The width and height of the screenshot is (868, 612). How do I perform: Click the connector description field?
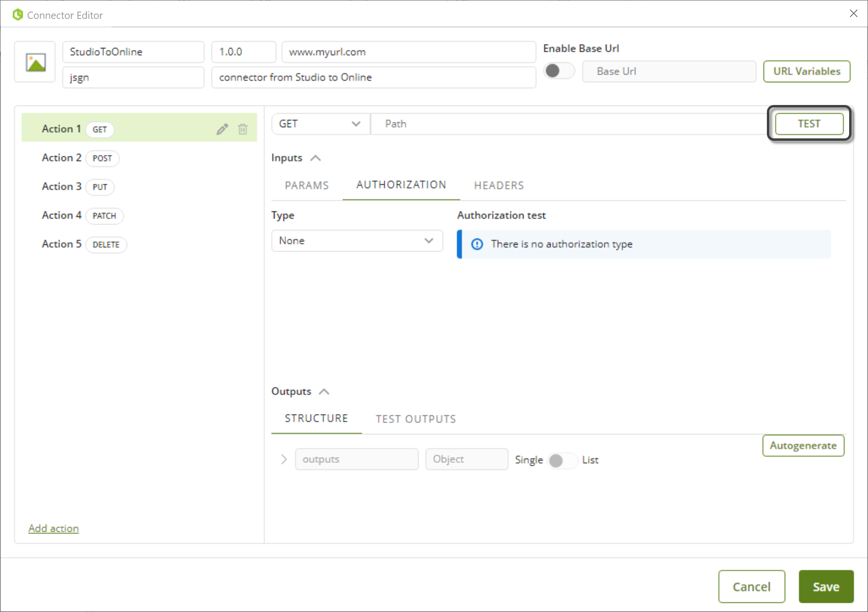(x=374, y=77)
